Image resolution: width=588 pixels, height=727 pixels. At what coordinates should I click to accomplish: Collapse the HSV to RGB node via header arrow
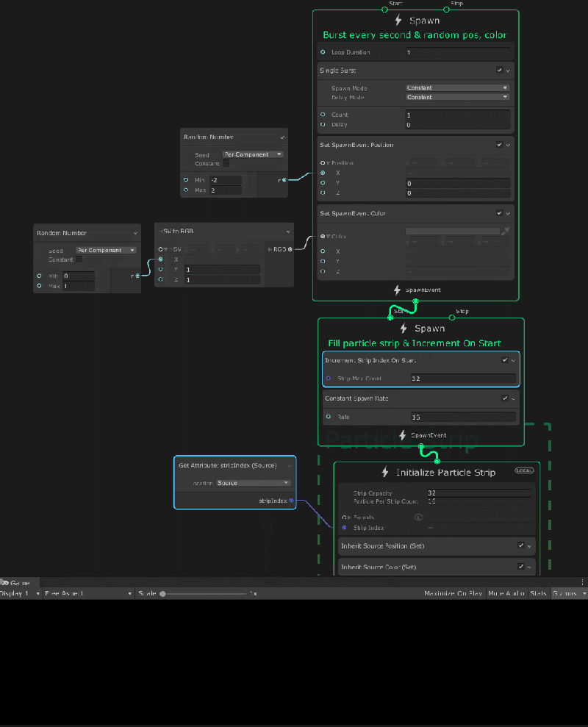pos(287,231)
